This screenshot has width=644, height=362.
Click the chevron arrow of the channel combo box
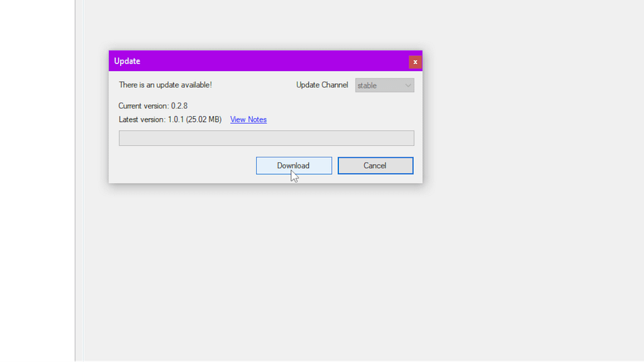408,85
